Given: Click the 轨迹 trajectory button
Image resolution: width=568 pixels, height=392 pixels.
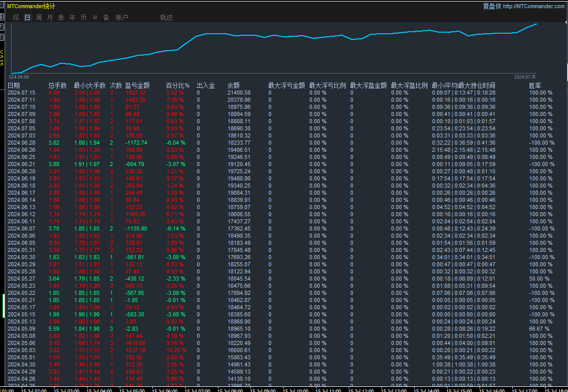Looking at the screenshot, I should (166, 17).
